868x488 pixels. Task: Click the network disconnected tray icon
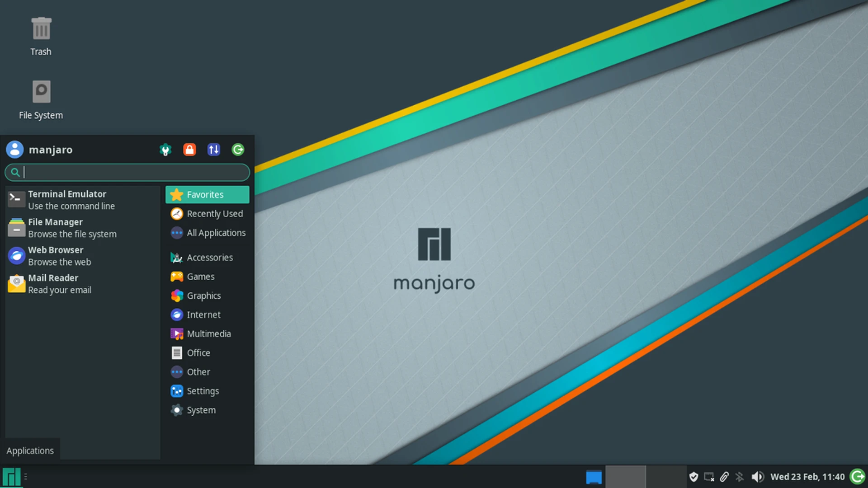[709, 477]
